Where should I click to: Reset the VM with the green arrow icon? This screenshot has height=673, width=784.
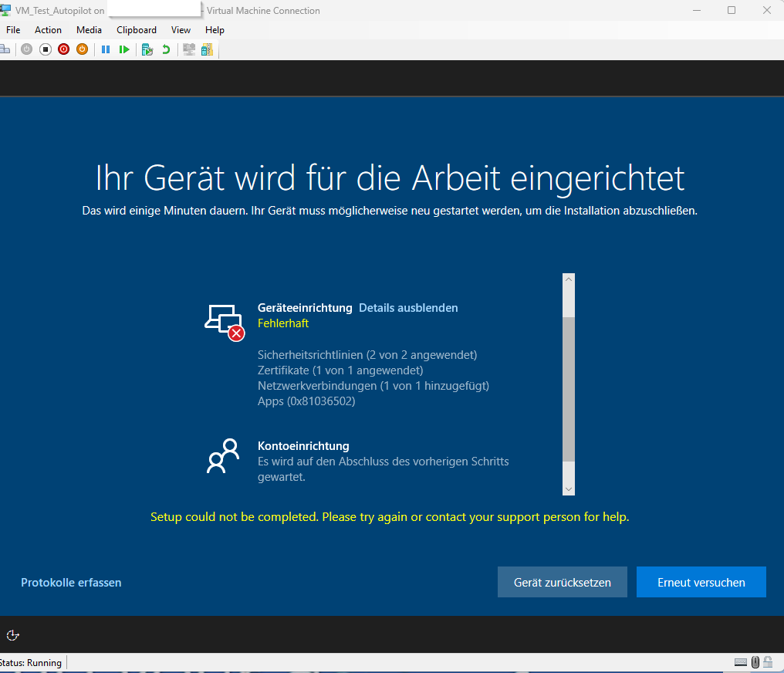click(125, 49)
